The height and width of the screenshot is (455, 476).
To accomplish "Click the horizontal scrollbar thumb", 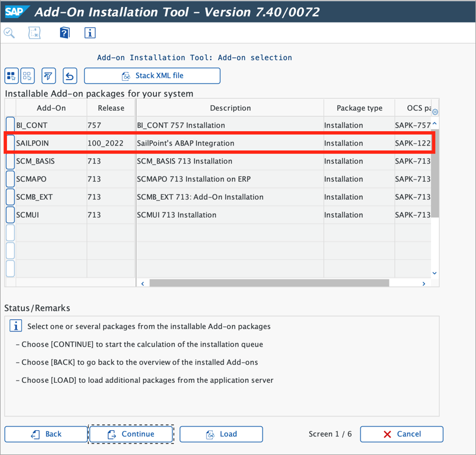I will coord(269,283).
